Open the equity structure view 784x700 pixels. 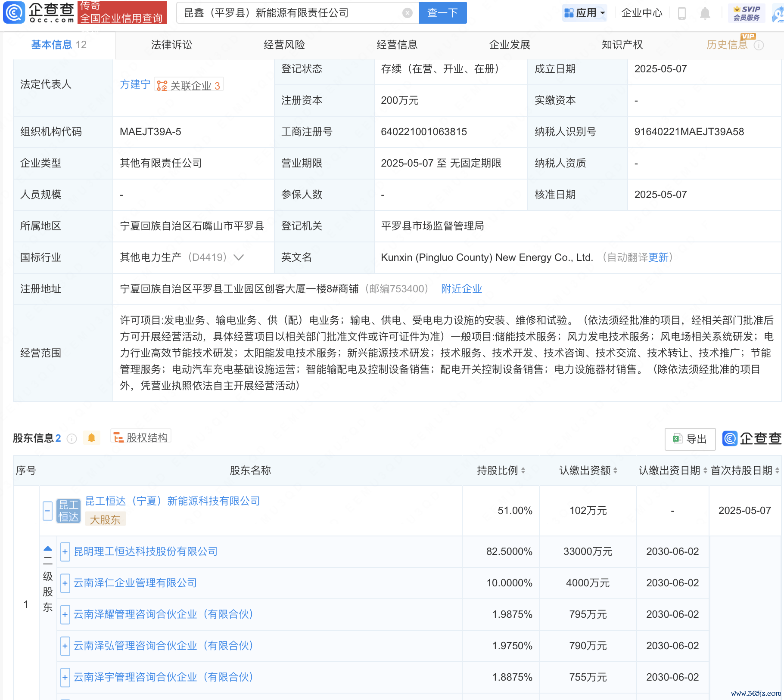141,437
